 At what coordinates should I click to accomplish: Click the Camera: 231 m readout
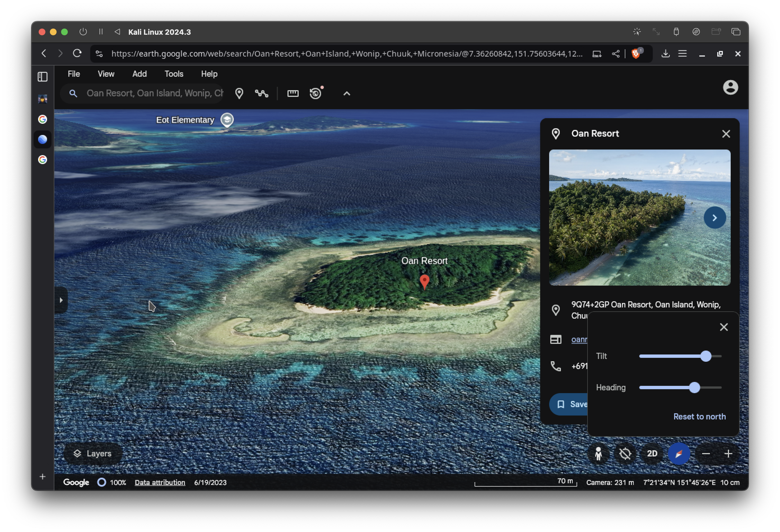click(610, 482)
